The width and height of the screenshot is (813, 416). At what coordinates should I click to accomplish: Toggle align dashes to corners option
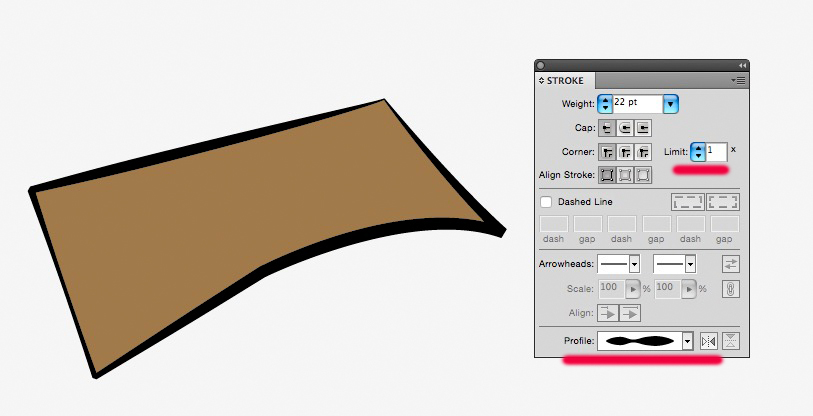coord(723,202)
